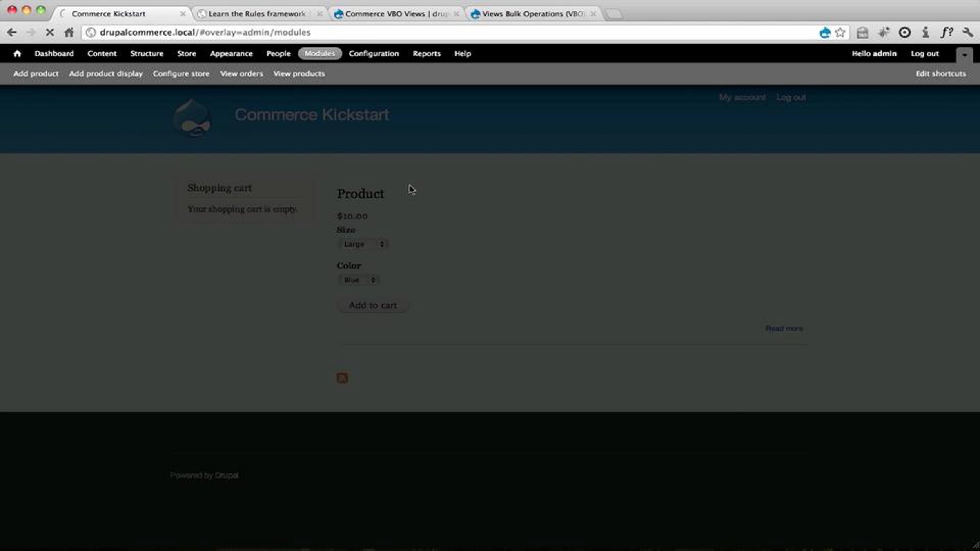Open the Configure store shortcut
The width and height of the screenshot is (980, 551).
tap(181, 74)
